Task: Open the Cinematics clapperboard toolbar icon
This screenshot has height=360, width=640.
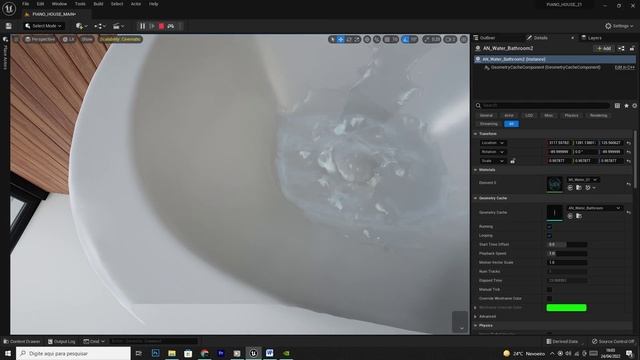Action: point(118,26)
